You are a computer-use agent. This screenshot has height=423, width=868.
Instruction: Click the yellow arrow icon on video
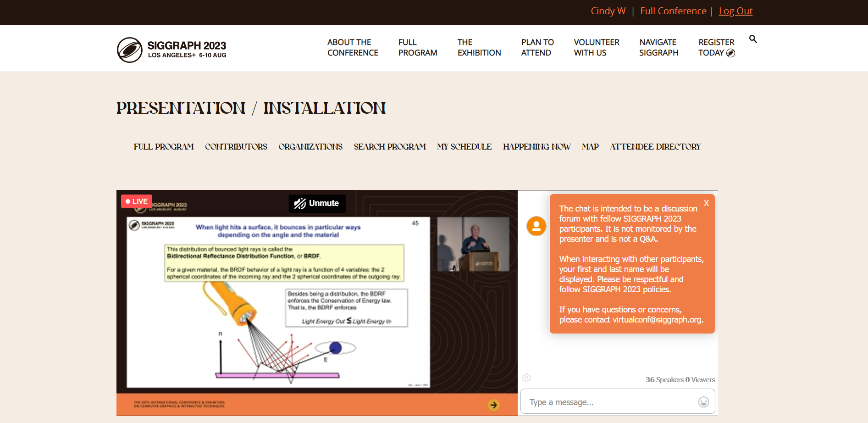[493, 405]
